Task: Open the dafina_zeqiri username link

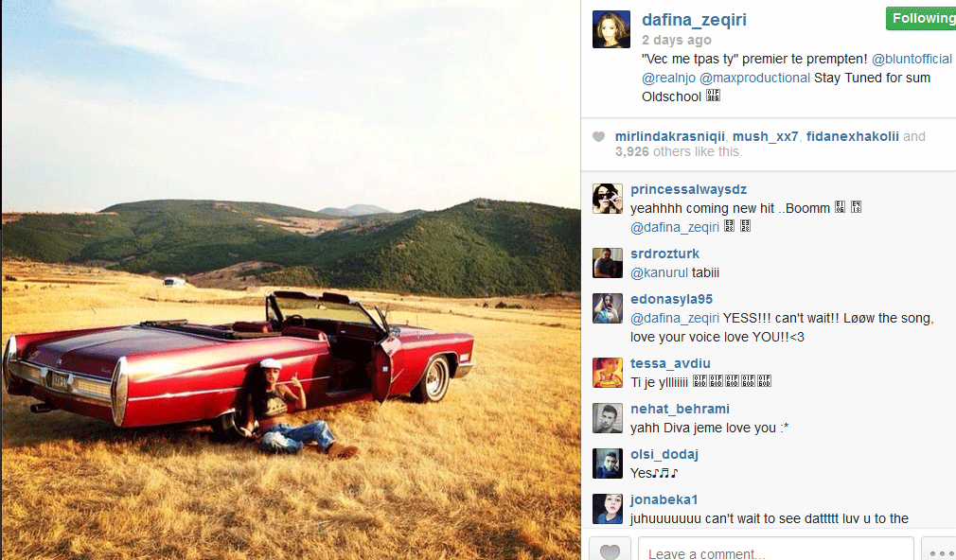Action: tap(694, 20)
